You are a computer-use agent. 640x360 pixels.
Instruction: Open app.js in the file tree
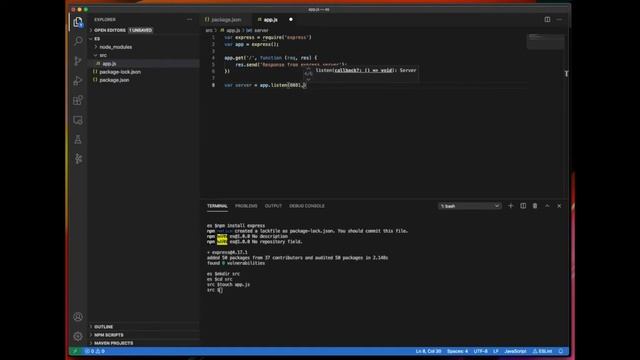[x=143, y=64]
